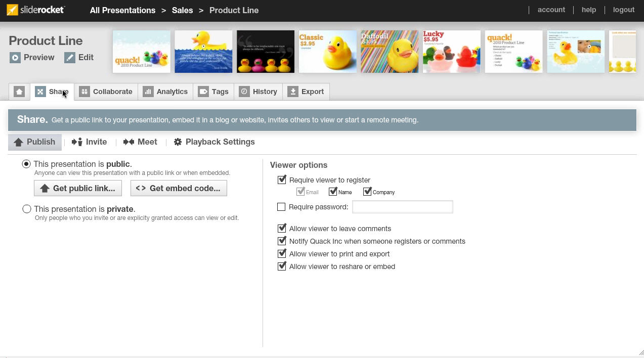The image size is (644, 358).
Task: Enable the Require password checkbox
Action: point(281,207)
